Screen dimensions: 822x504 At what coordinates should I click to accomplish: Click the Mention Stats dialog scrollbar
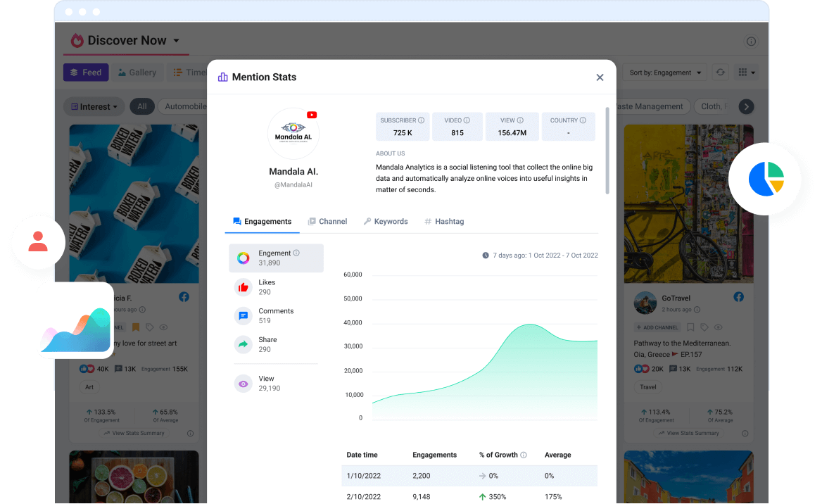pos(607,151)
